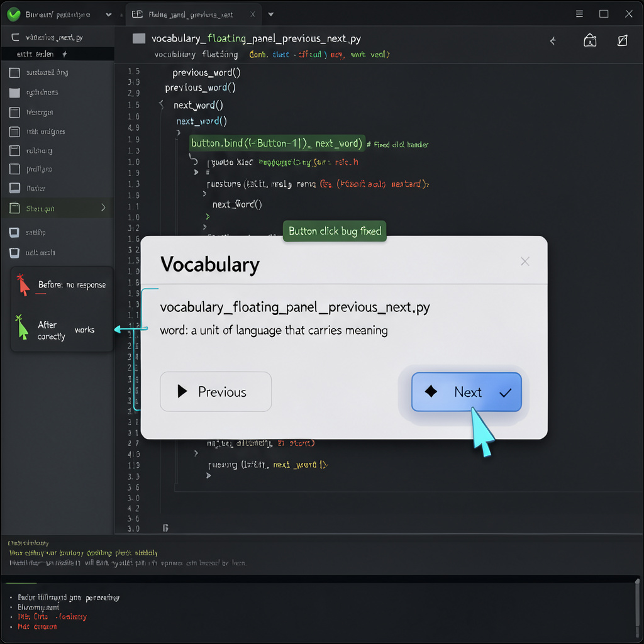Click the bag-shaped icon in editor header
The height and width of the screenshot is (644, 644).
(590, 40)
